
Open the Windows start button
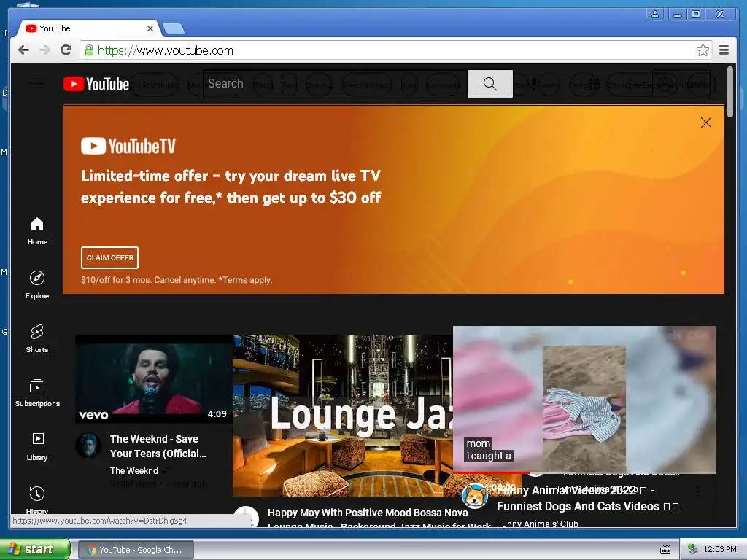click(35, 549)
